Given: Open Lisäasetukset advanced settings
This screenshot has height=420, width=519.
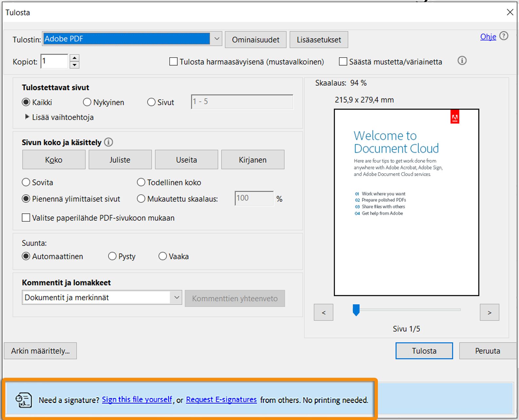Looking at the screenshot, I should pos(319,40).
